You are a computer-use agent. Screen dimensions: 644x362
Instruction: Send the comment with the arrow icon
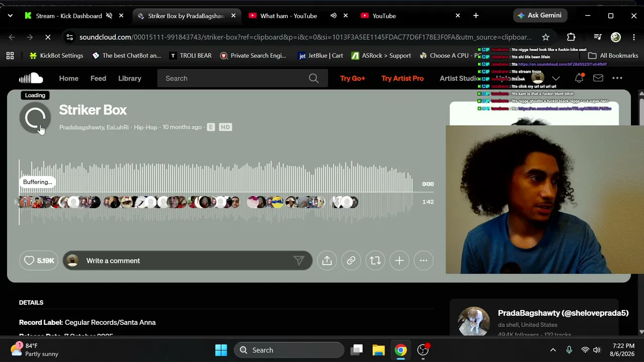click(x=299, y=260)
